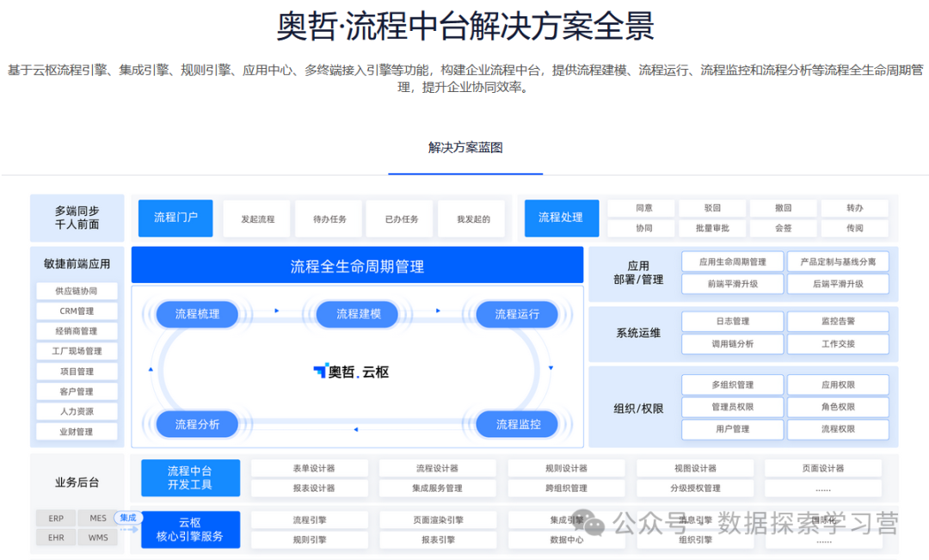Open the 表单设计器 tool

point(313,468)
